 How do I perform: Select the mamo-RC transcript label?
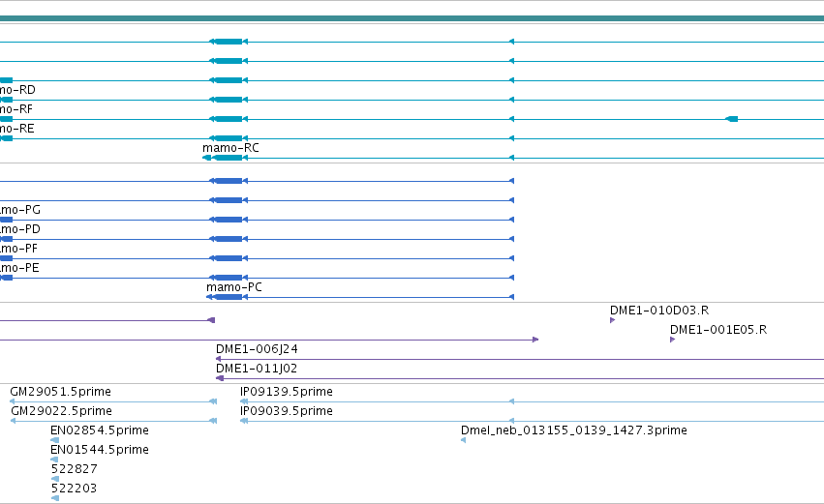click(x=230, y=148)
